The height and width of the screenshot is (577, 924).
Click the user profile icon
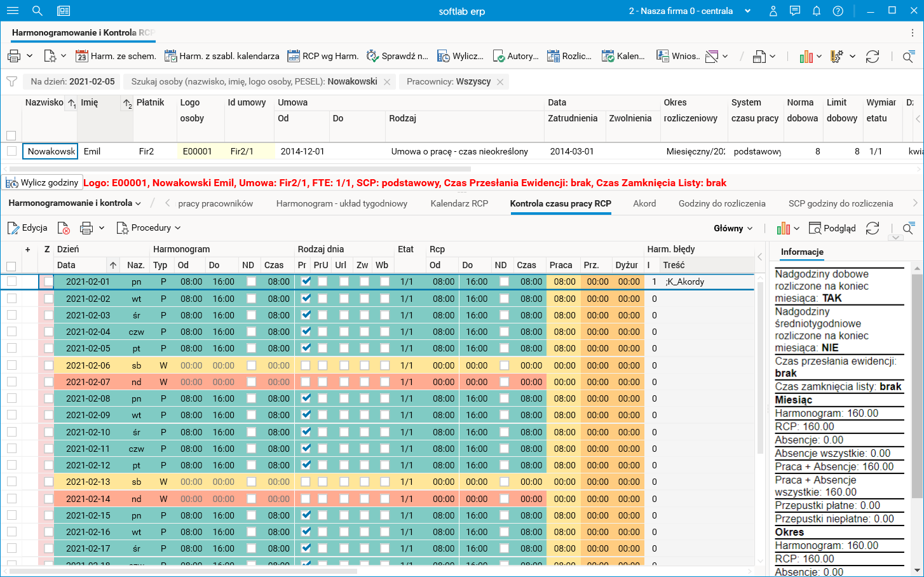click(773, 11)
